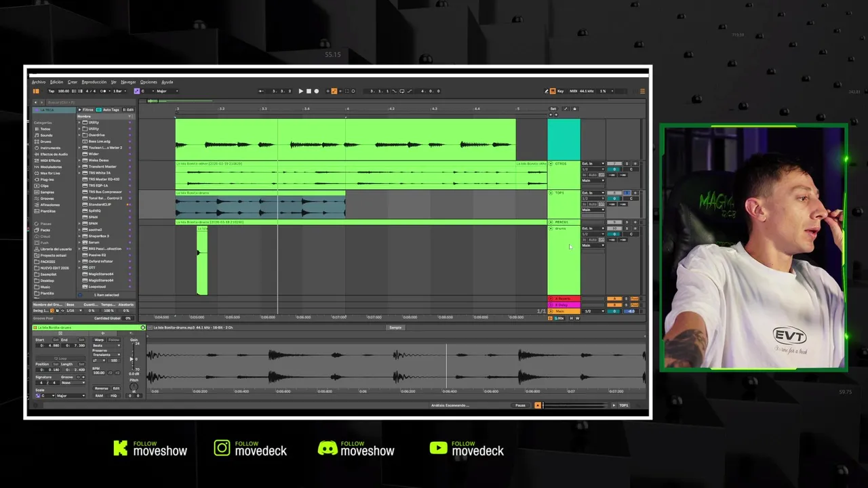
Task: Open the Packs place in browser
Action: click(x=45, y=230)
